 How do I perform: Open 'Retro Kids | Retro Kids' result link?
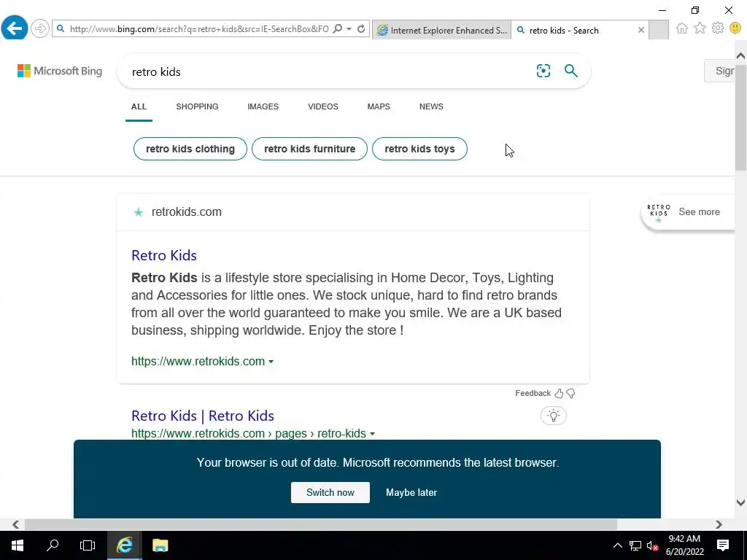click(203, 416)
